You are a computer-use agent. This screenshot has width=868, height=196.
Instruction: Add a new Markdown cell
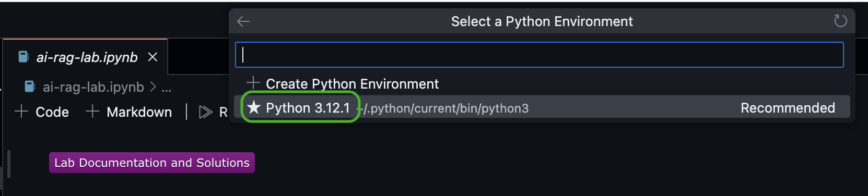128,112
